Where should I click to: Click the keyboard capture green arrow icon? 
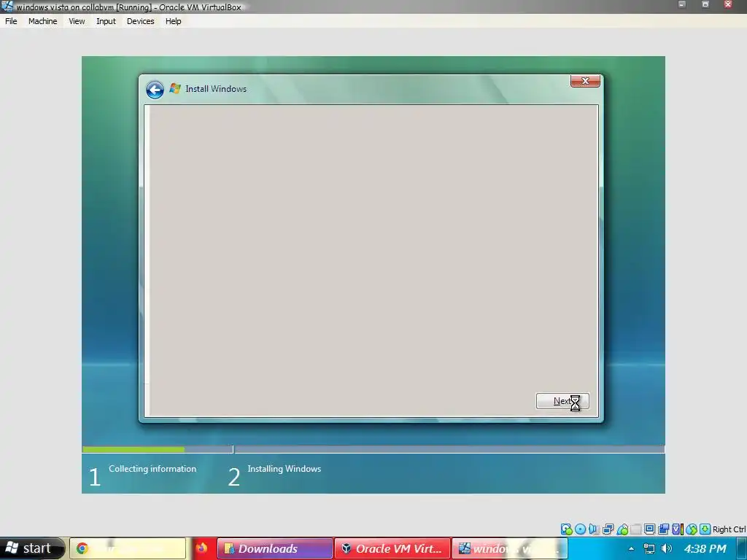click(705, 529)
